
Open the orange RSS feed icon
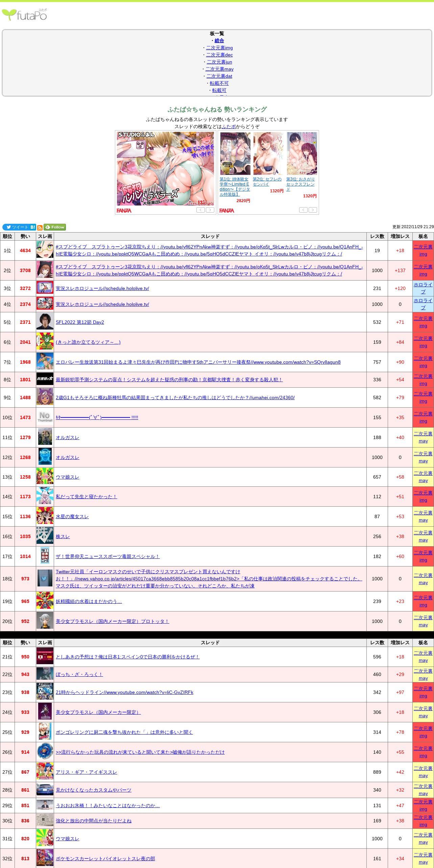(x=40, y=227)
